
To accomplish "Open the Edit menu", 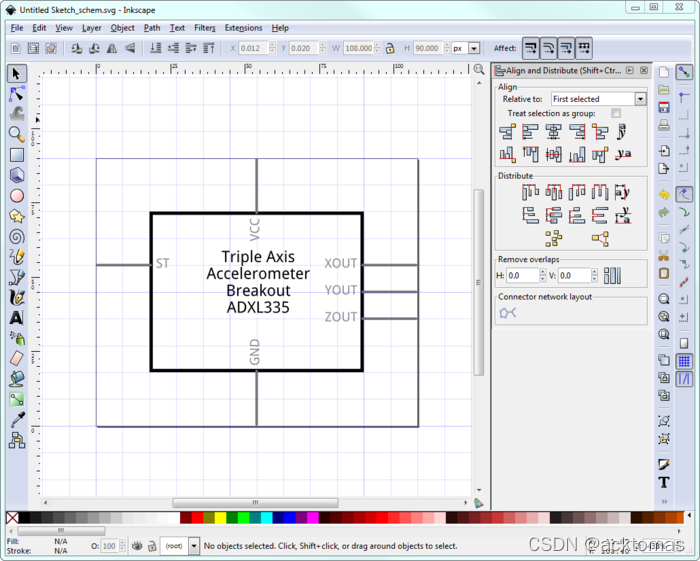I will click(39, 28).
